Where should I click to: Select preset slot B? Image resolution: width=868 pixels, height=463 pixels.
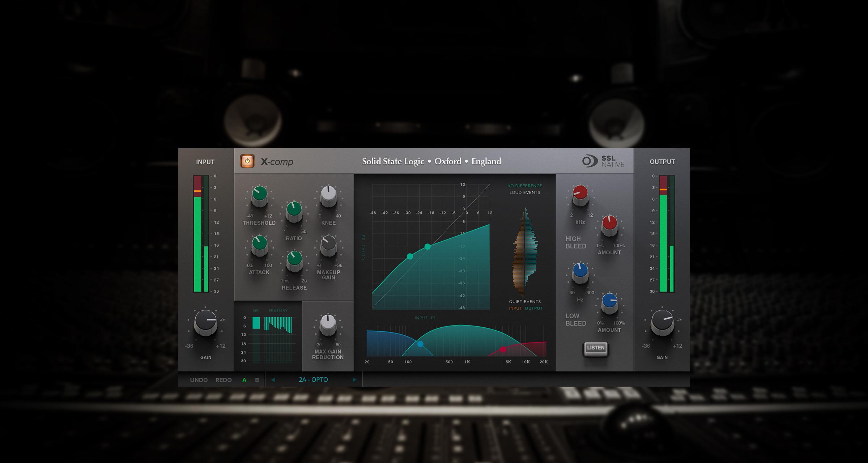[x=257, y=380]
